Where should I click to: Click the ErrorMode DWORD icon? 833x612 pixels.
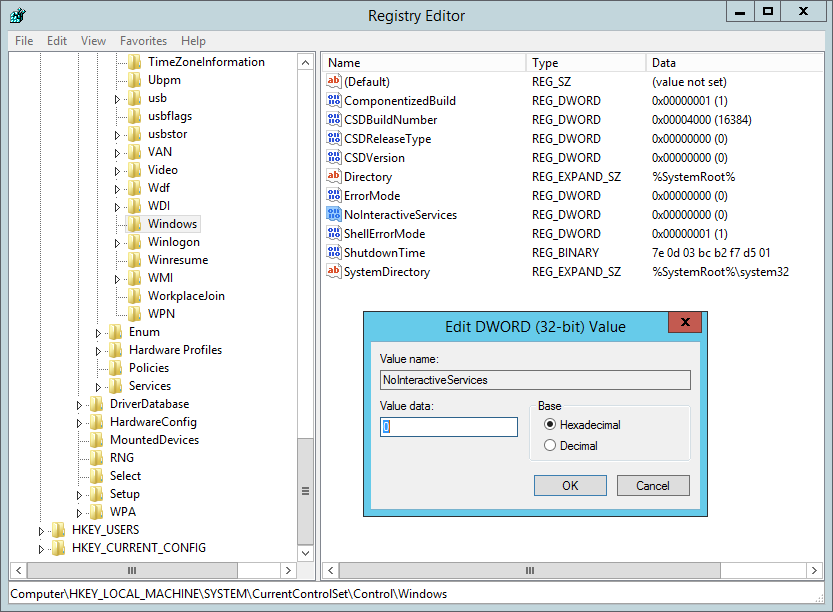pyautogui.click(x=334, y=196)
